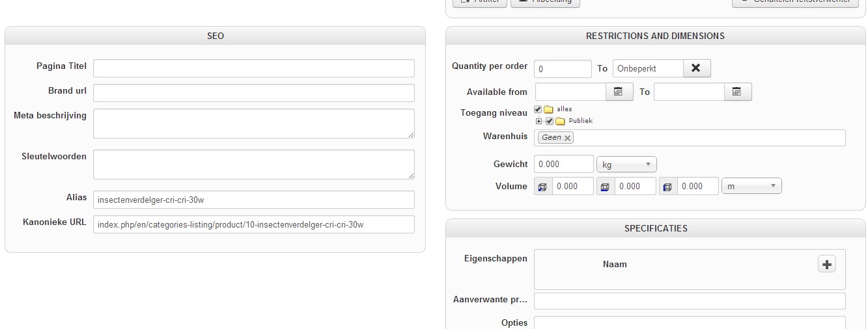Click into the Pagina Titel field
Viewport: 868px width, 329px height.
(x=253, y=68)
